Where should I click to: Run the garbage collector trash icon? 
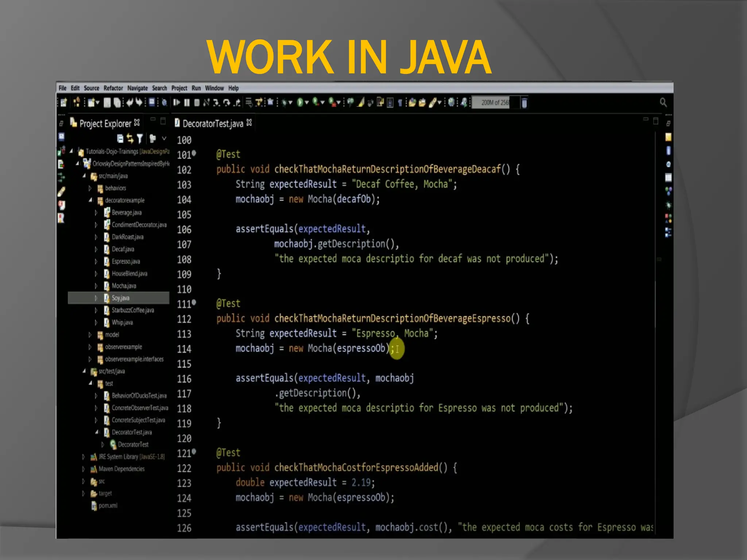[524, 103]
